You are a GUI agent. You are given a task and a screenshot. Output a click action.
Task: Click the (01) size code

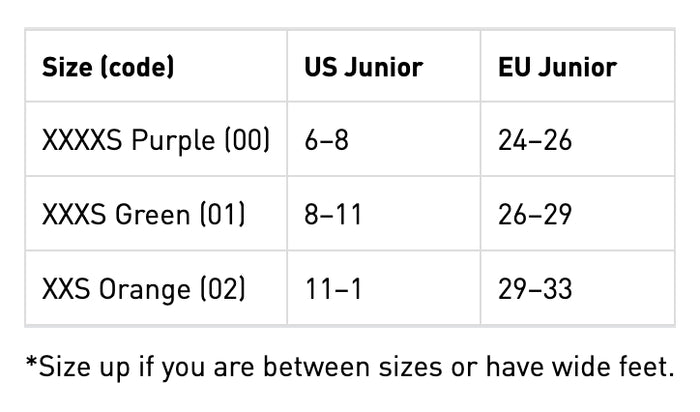pyautogui.click(x=222, y=214)
